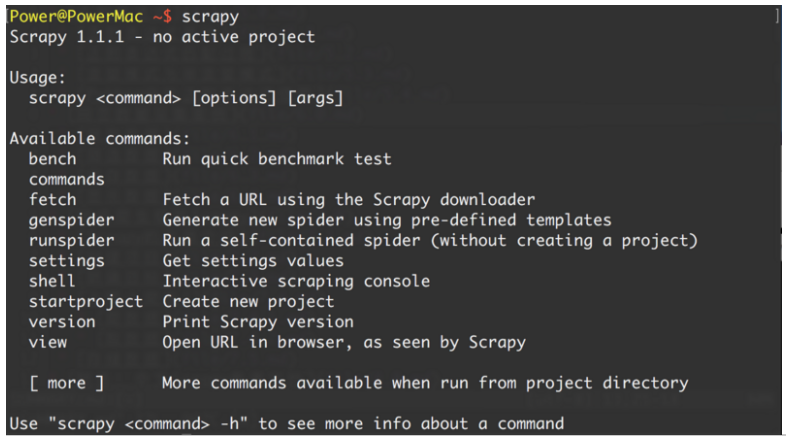786x441 pixels.
Task: Click the "view" command name
Action: tap(48, 342)
